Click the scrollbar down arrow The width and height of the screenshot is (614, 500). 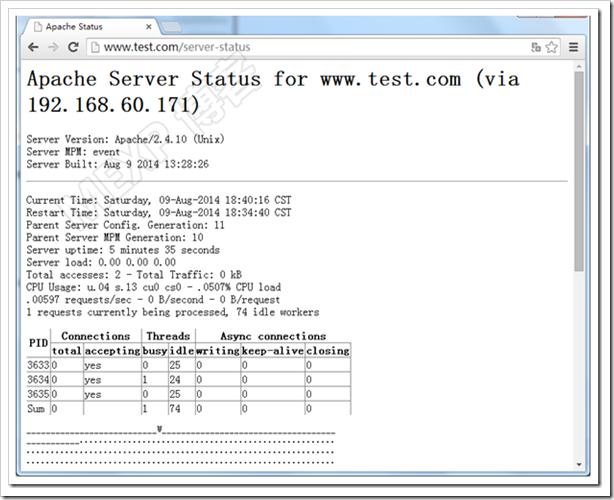[579, 464]
